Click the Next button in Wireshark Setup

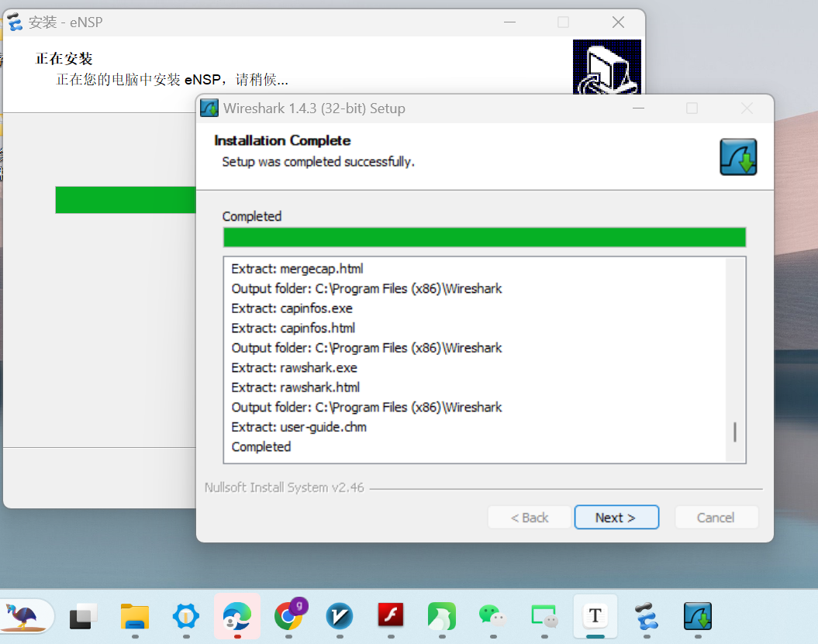616,518
